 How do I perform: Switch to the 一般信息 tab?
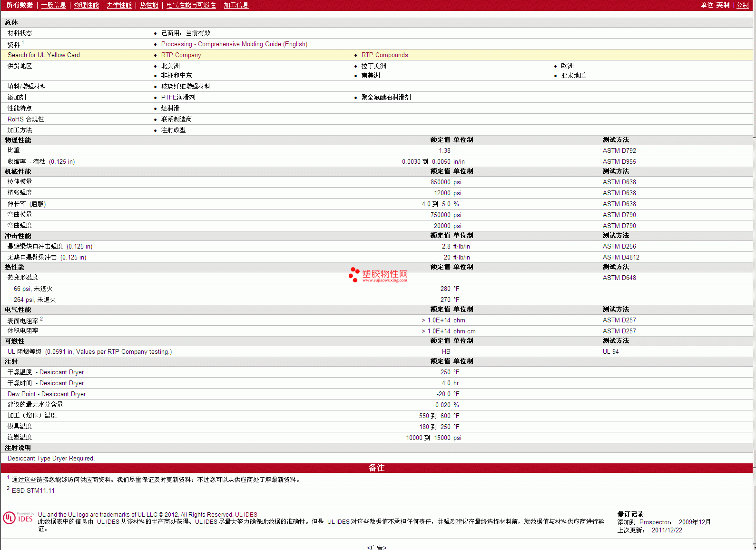click(53, 5)
